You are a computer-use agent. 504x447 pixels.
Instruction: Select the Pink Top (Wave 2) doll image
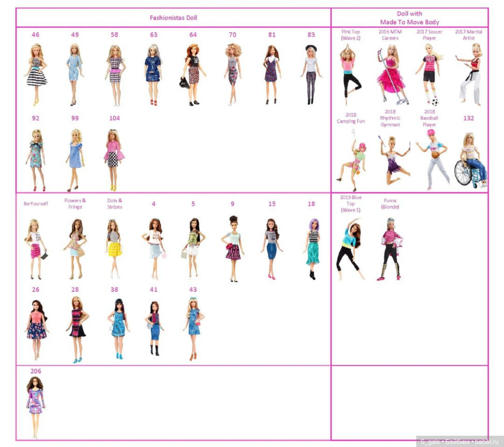point(350,74)
